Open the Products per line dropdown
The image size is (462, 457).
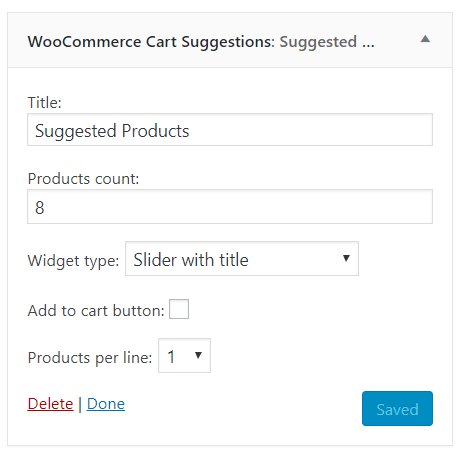click(184, 356)
